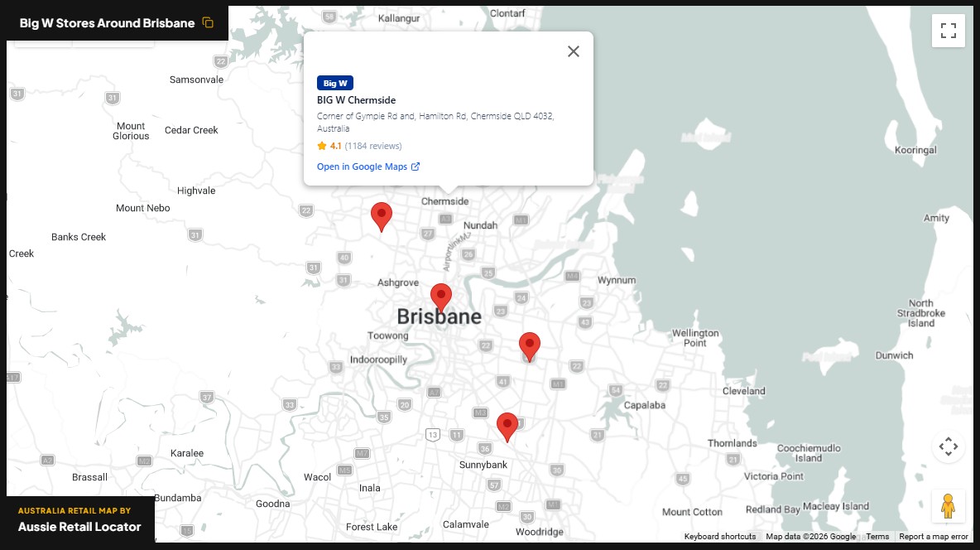Viewport: 980px width, 550px height.
Task: Click the Cleveland map label
Action: coord(744,391)
